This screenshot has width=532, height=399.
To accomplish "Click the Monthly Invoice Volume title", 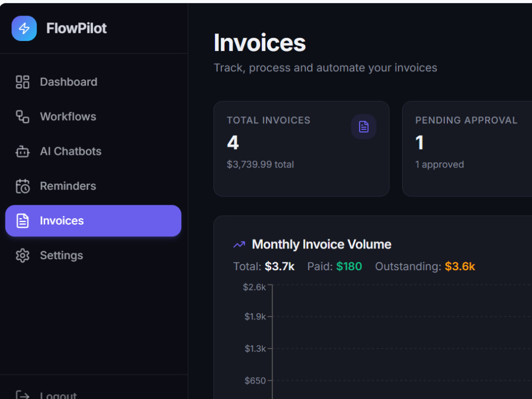I will pos(322,244).
